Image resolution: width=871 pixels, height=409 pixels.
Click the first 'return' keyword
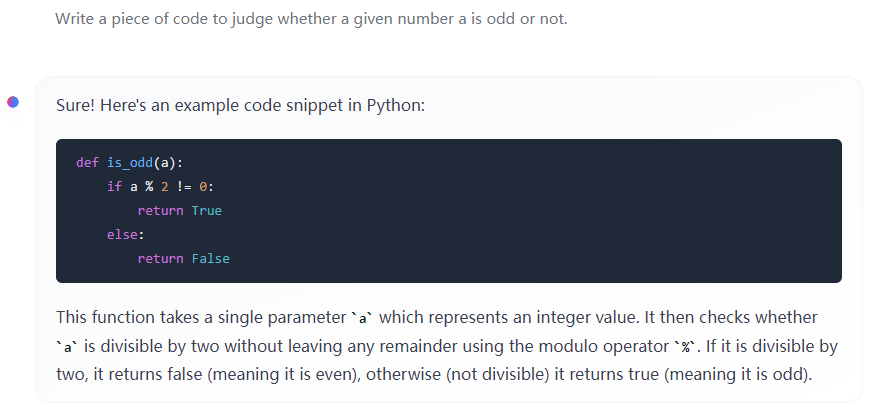click(x=161, y=211)
